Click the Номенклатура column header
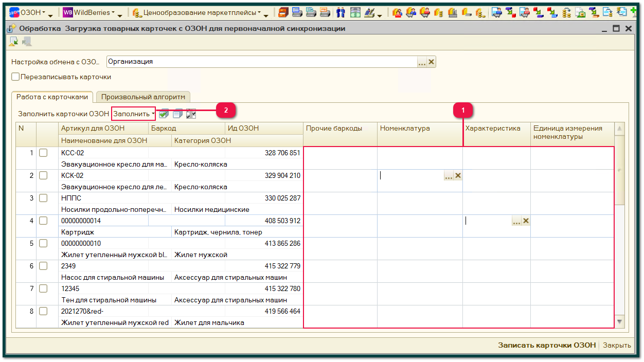The image size is (644, 362). [420, 134]
